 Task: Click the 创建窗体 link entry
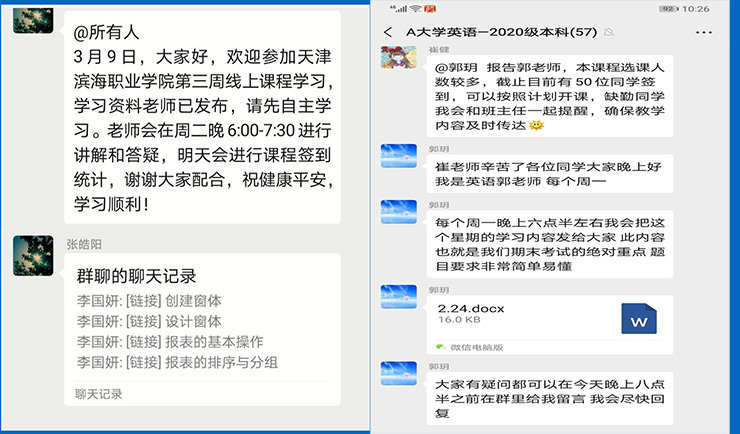(149, 301)
